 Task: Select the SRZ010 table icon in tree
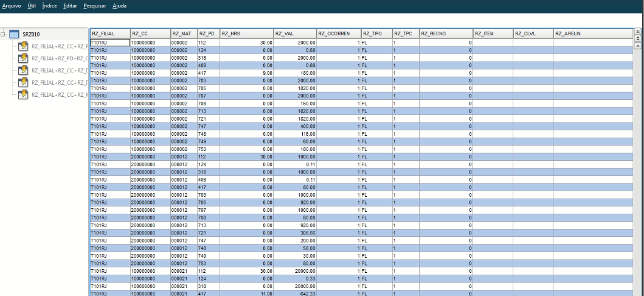pos(14,34)
